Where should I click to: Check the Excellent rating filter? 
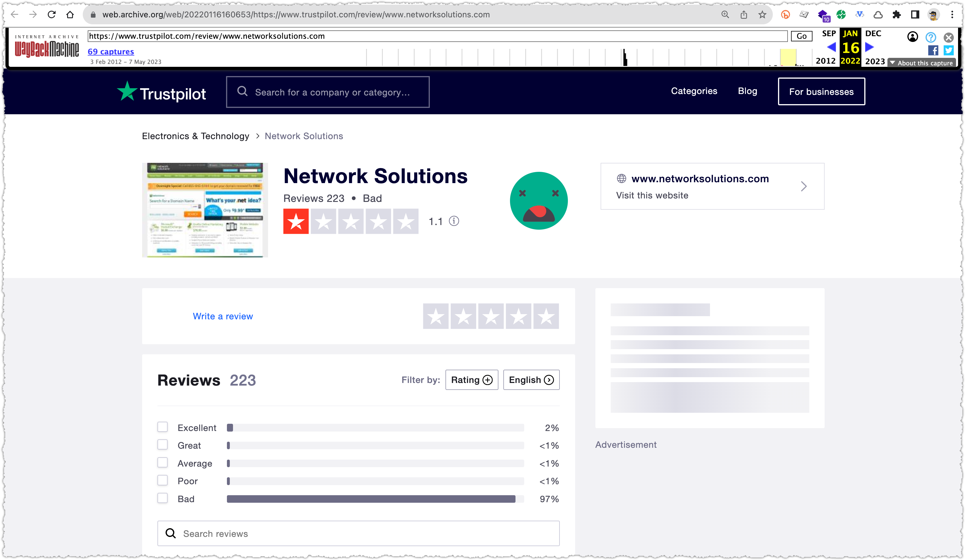[x=162, y=427]
